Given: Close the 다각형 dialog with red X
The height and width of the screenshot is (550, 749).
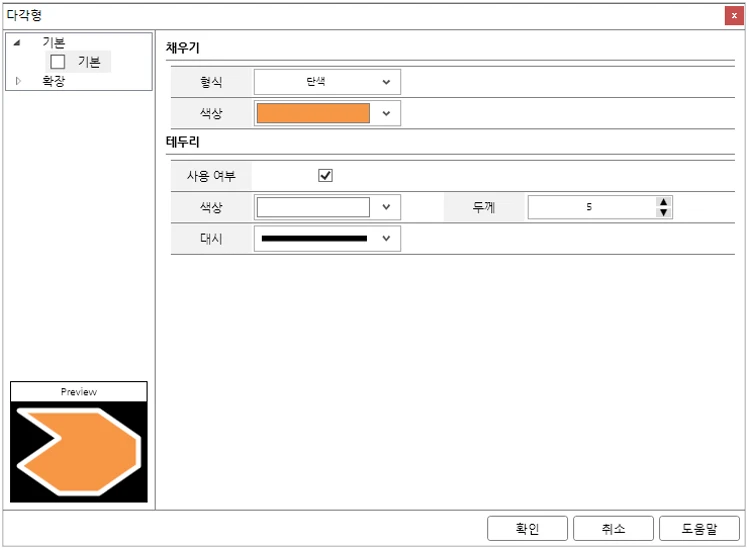Looking at the screenshot, I should 734,16.
